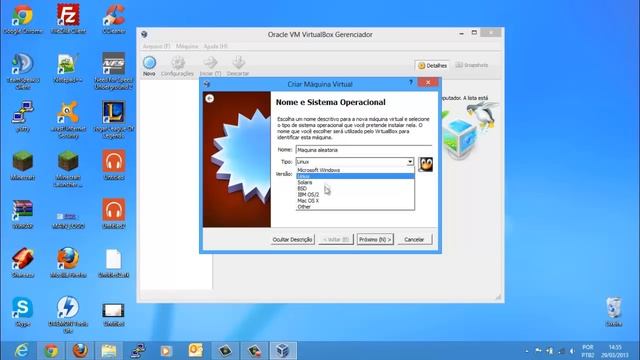Switch to the Detalhes tab

(x=432, y=65)
